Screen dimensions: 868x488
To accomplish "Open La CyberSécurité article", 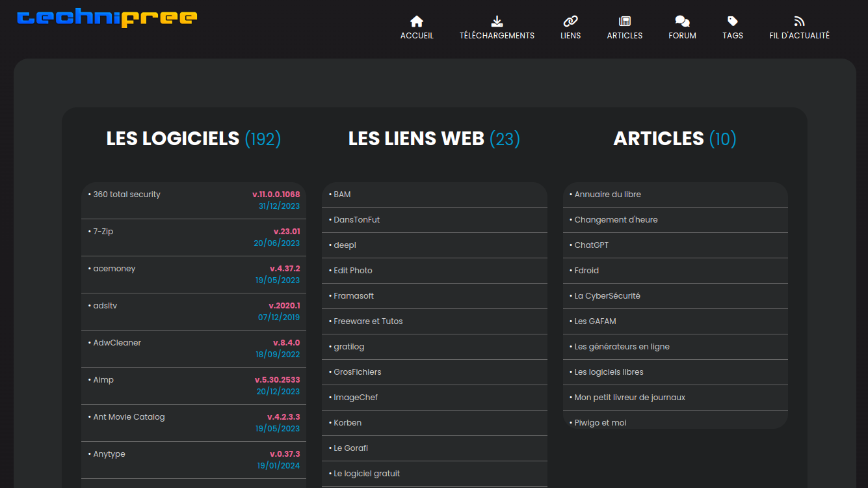I will click(x=607, y=296).
